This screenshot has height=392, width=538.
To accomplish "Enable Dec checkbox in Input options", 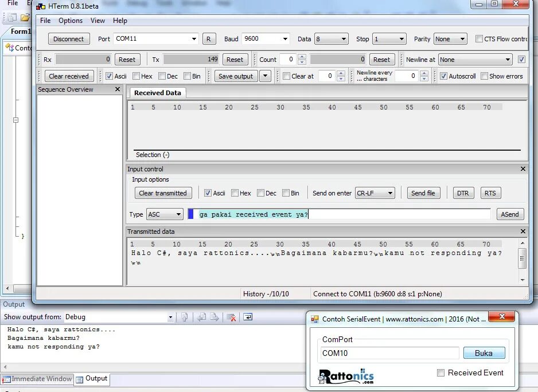I will pyautogui.click(x=260, y=193).
